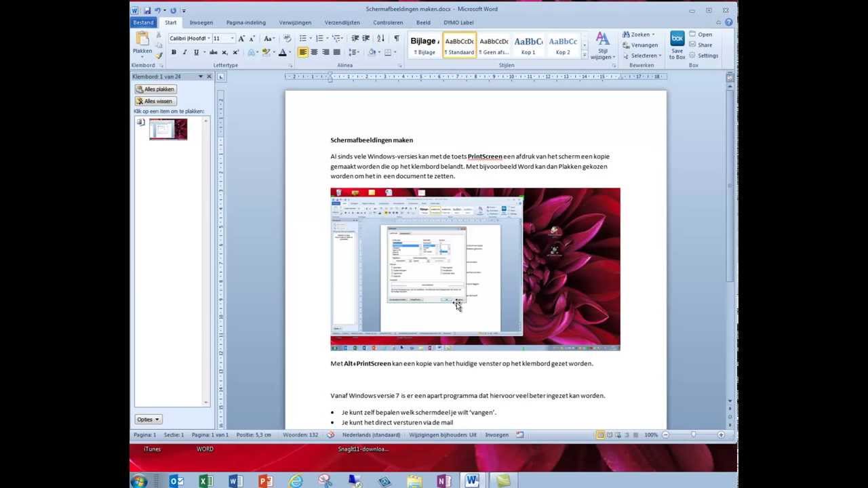Screen dimensions: 868x488
Task: Apply subscript formatting
Action: pyautogui.click(x=225, y=52)
